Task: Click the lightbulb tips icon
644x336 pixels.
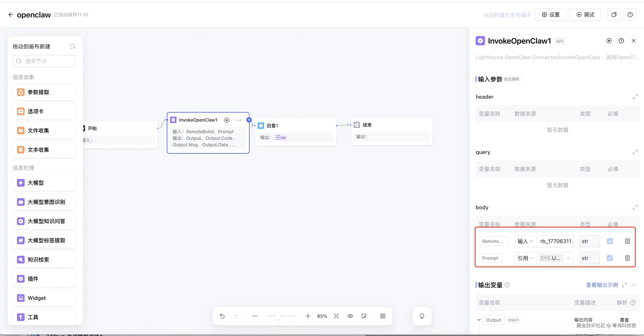Action: (x=422, y=316)
